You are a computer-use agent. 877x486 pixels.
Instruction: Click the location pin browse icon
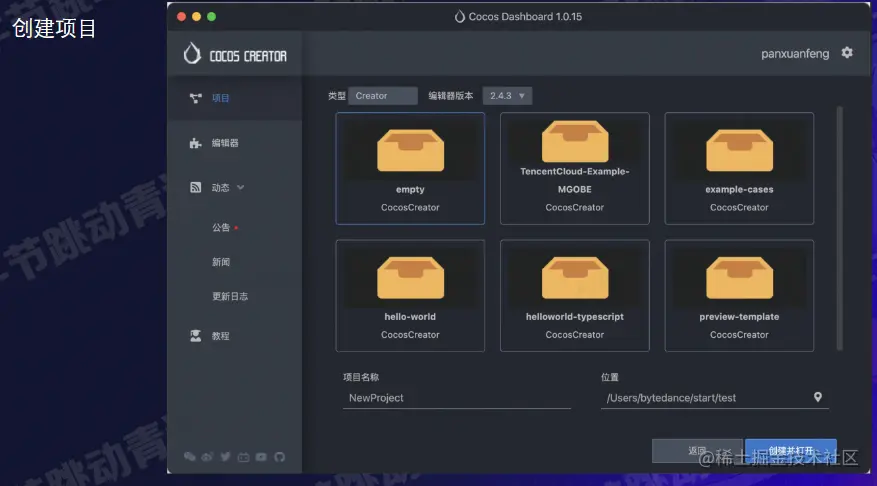(818, 397)
